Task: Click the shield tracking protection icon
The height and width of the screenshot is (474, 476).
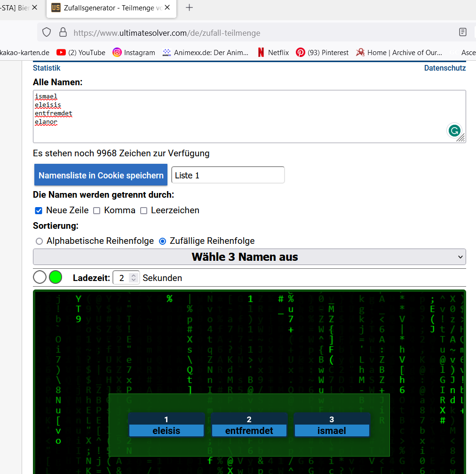Action: pos(47,32)
